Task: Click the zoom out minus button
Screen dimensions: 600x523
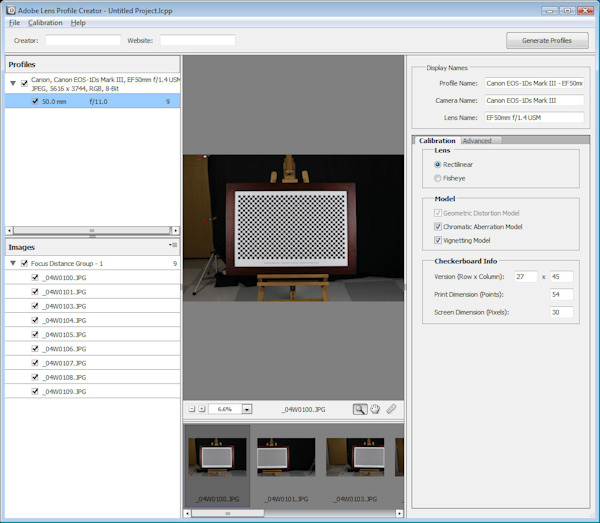Action: point(190,409)
